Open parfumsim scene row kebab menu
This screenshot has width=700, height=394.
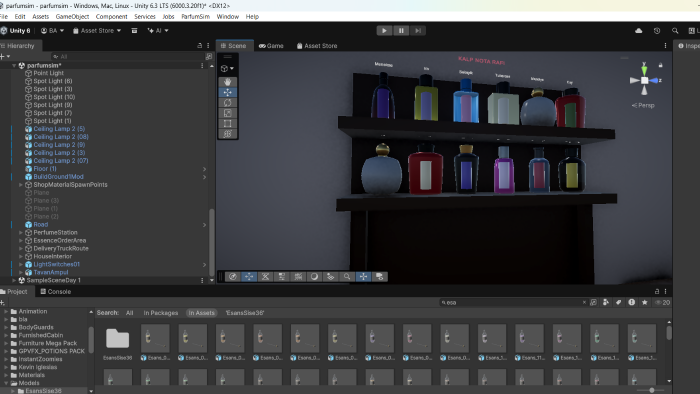point(202,66)
